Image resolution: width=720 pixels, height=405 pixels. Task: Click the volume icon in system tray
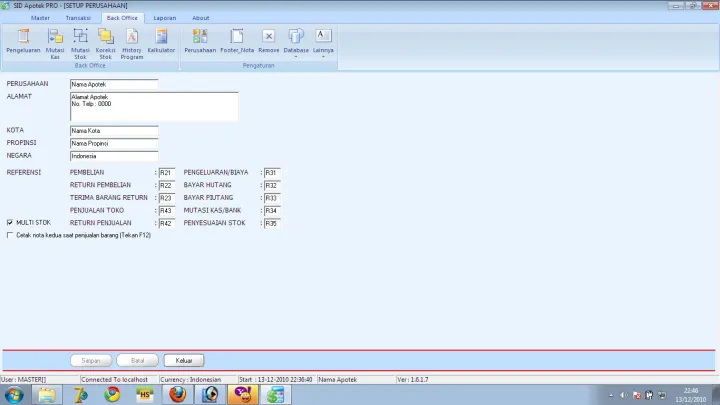(x=624, y=395)
